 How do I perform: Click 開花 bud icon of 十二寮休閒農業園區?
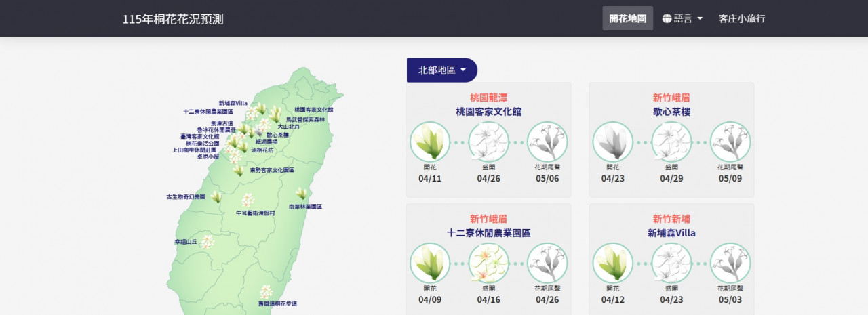pyautogui.click(x=430, y=264)
